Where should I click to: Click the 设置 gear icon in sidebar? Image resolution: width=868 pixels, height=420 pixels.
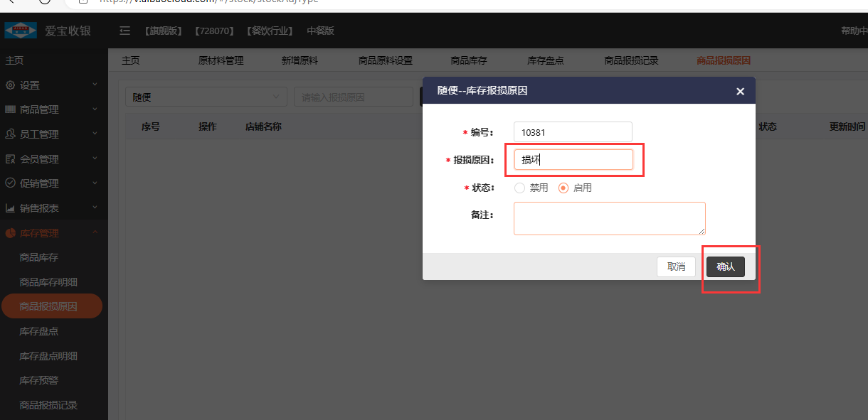tap(10, 85)
